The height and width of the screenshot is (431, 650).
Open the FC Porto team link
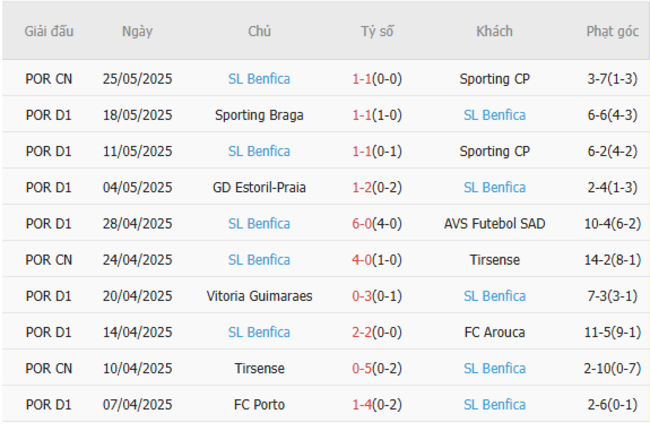259,405
